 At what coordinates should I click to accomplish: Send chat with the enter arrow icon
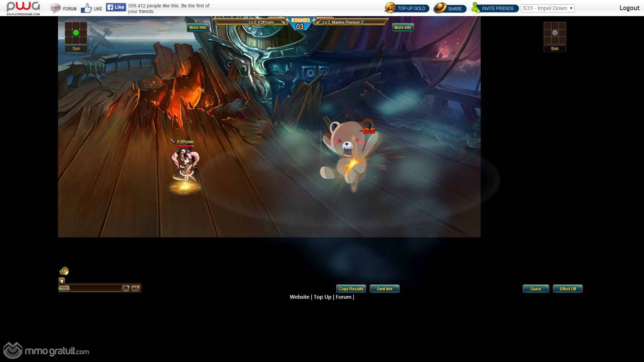click(x=135, y=289)
